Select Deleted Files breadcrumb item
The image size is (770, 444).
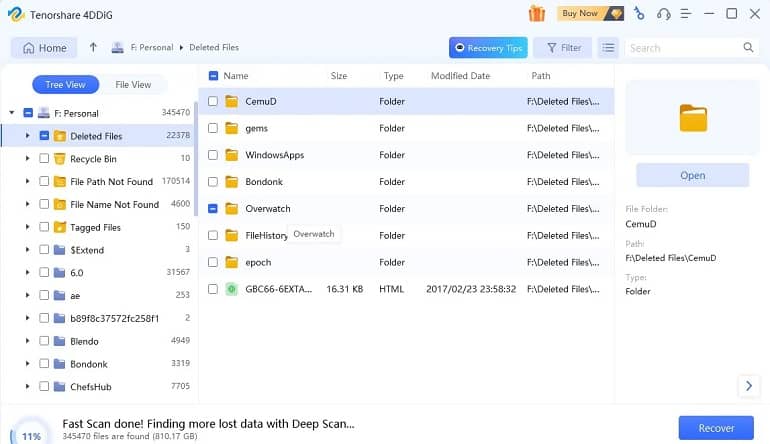(214, 48)
